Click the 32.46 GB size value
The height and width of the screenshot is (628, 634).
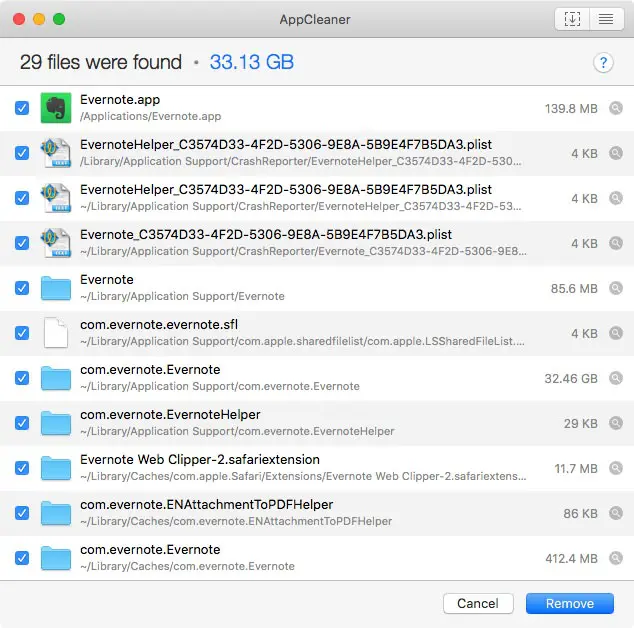(x=571, y=379)
